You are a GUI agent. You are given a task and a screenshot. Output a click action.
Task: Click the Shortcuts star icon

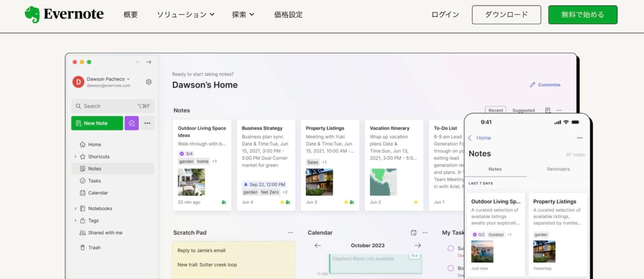pyautogui.click(x=83, y=157)
